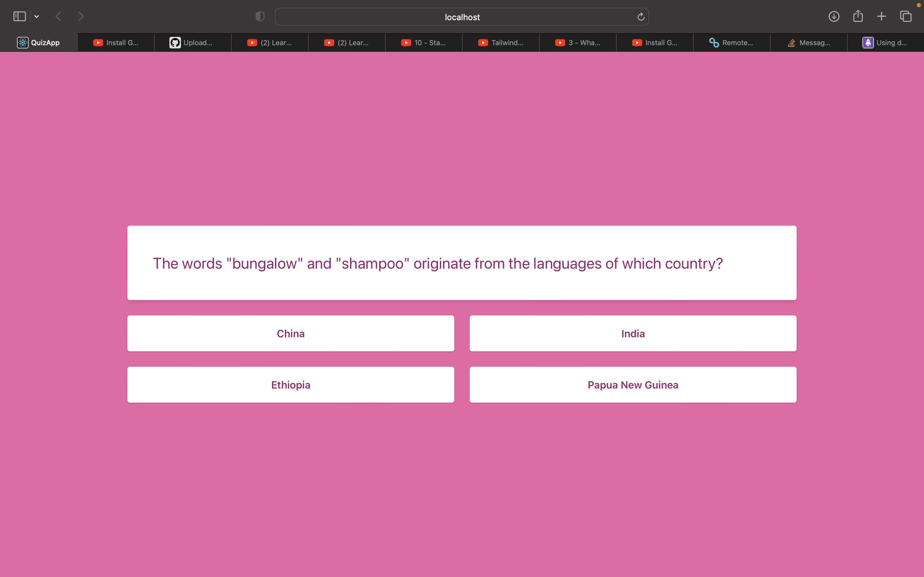Choose Papua New Guinea as the answer
Viewport: 924px width, 577px height.
632,384
